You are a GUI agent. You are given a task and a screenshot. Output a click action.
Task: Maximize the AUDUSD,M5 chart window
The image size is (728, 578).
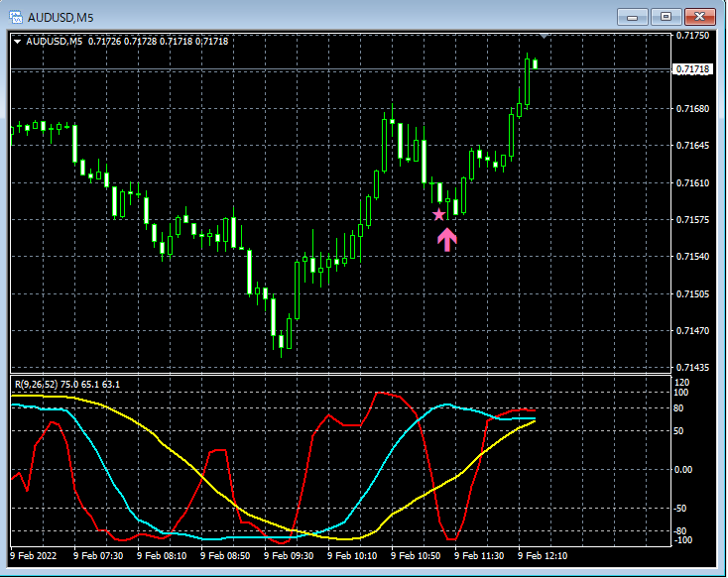click(666, 17)
